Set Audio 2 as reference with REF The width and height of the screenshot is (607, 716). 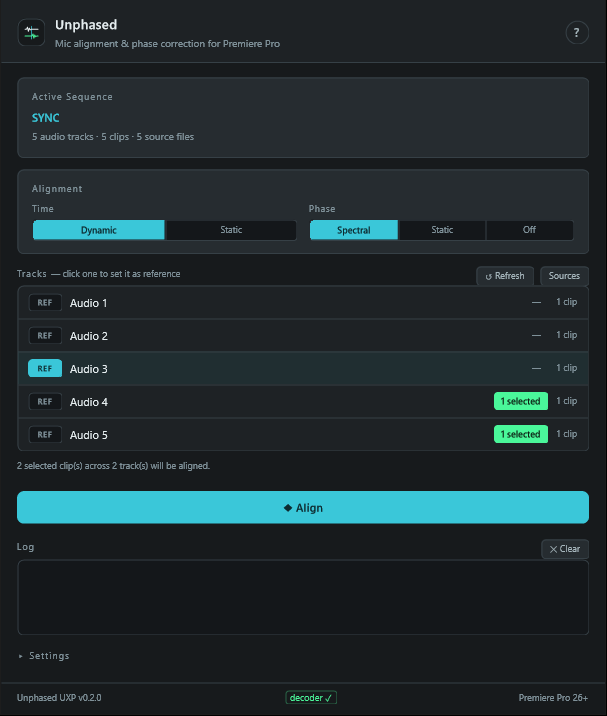point(45,336)
